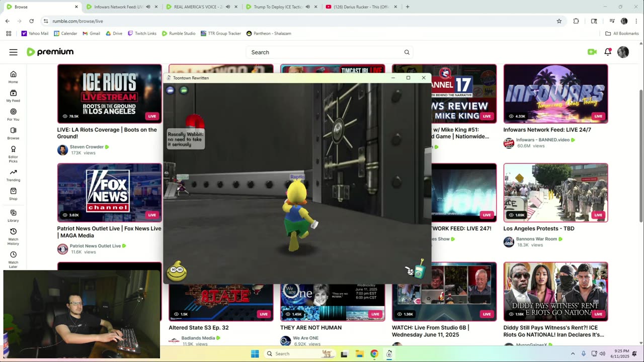
Task: Open the Rumble hamburger menu
Action: [14, 52]
